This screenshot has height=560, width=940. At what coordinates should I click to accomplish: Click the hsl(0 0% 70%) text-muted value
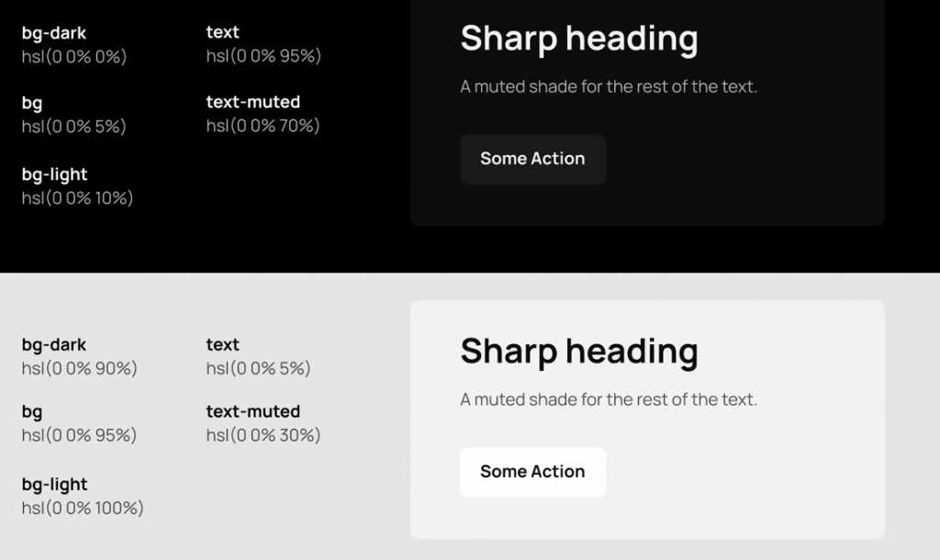263,126
